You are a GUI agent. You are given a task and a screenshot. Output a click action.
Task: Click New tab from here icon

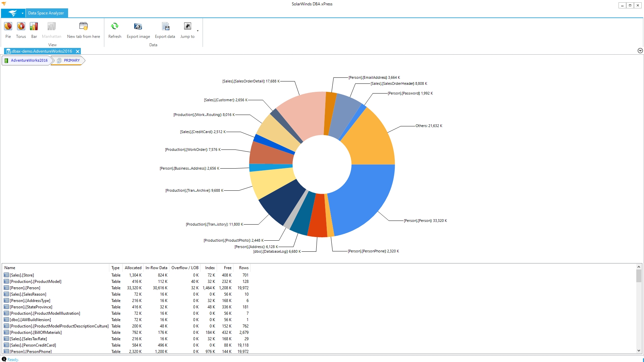[x=84, y=27]
